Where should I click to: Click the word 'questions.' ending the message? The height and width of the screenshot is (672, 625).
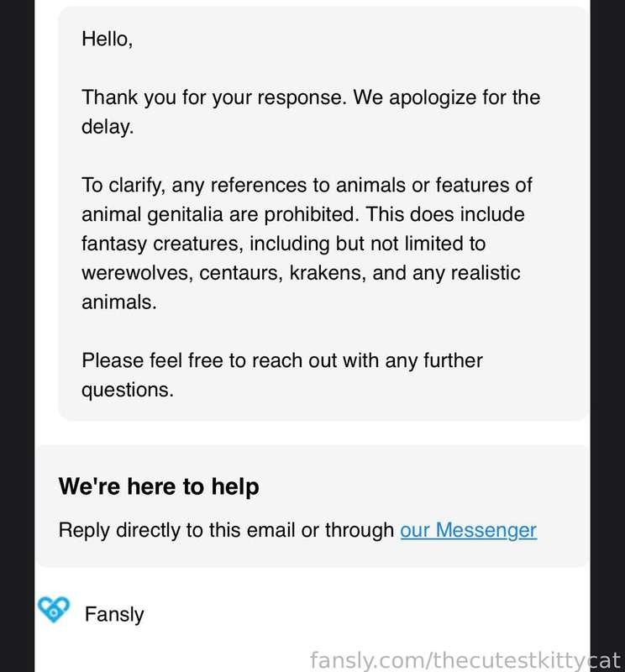point(127,391)
